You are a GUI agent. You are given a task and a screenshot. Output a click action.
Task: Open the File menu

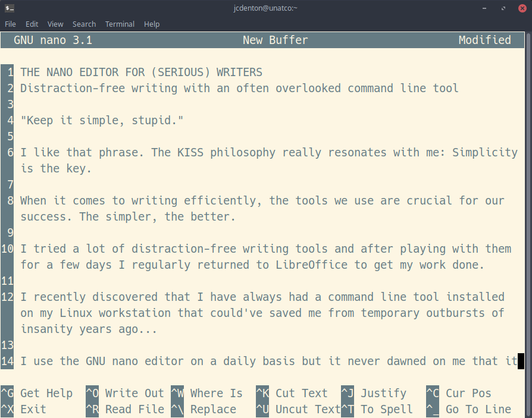click(x=10, y=24)
